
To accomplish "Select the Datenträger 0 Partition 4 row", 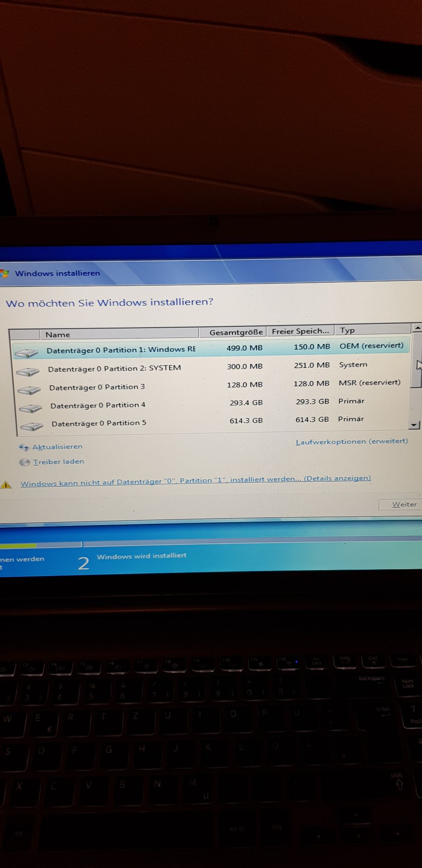I will [x=212, y=404].
